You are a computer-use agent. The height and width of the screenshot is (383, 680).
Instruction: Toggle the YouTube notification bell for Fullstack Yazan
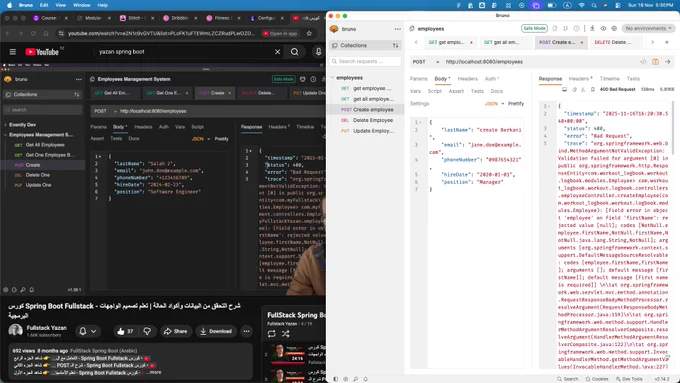pos(87,331)
